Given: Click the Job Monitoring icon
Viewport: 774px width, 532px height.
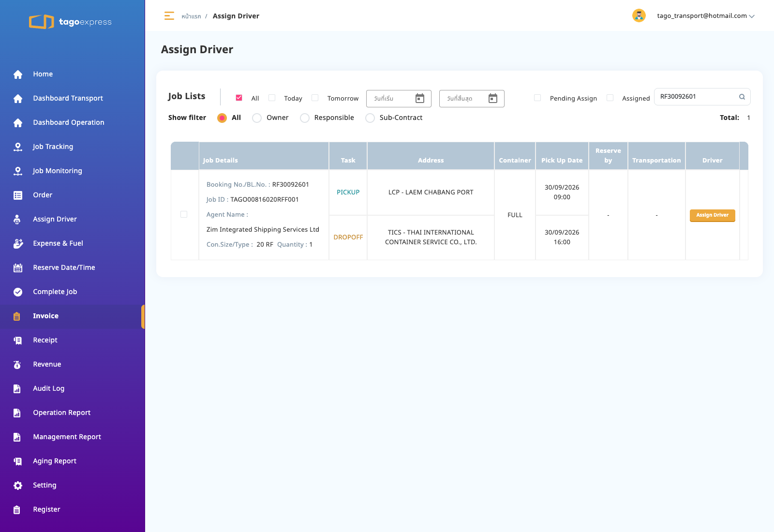Looking at the screenshot, I should [x=18, y=171].
